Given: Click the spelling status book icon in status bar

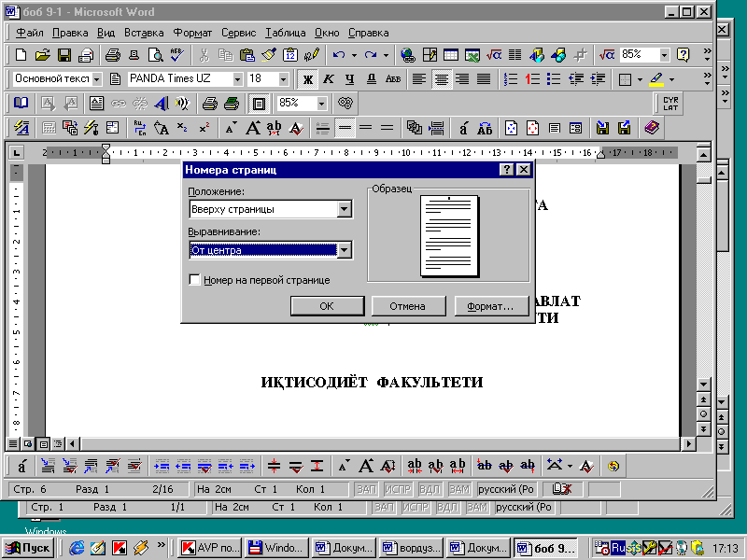Looking at the screenshot, I should tap(561, 489).
